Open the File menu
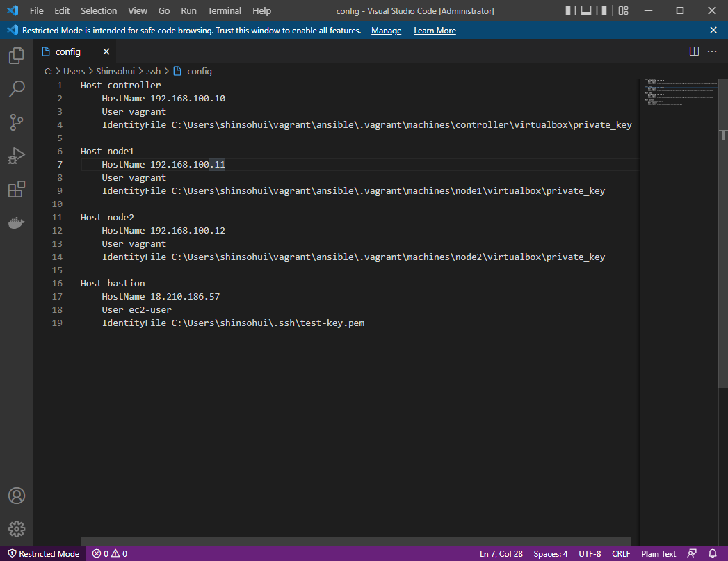Image resolution: width=728 pixels, height=561 pixels. point(37,10)
